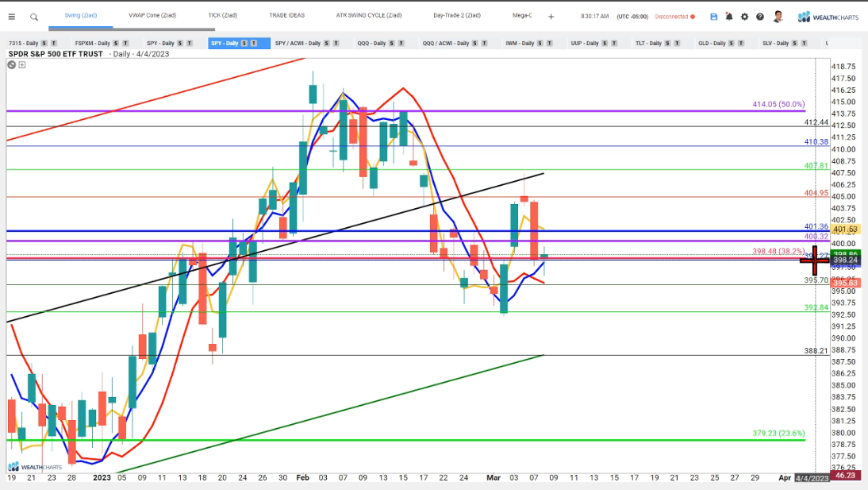Open the FSPXM - Daily chart tab
Viewport: 868px width, 490px height.
pos(93,43)
